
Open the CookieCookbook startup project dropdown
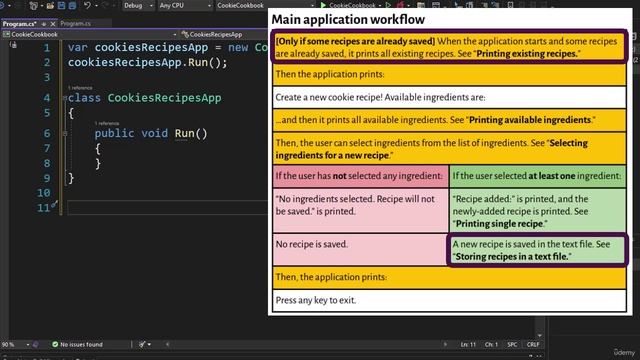click(265, 6)
